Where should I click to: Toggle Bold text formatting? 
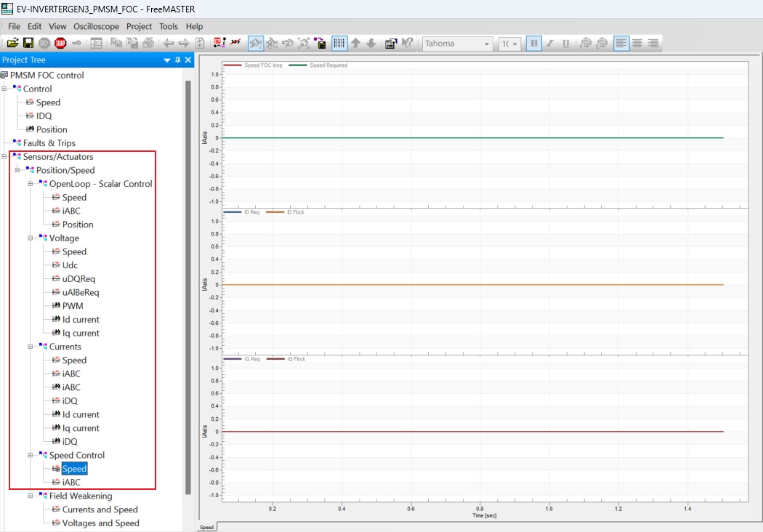[x=533, y=44]
